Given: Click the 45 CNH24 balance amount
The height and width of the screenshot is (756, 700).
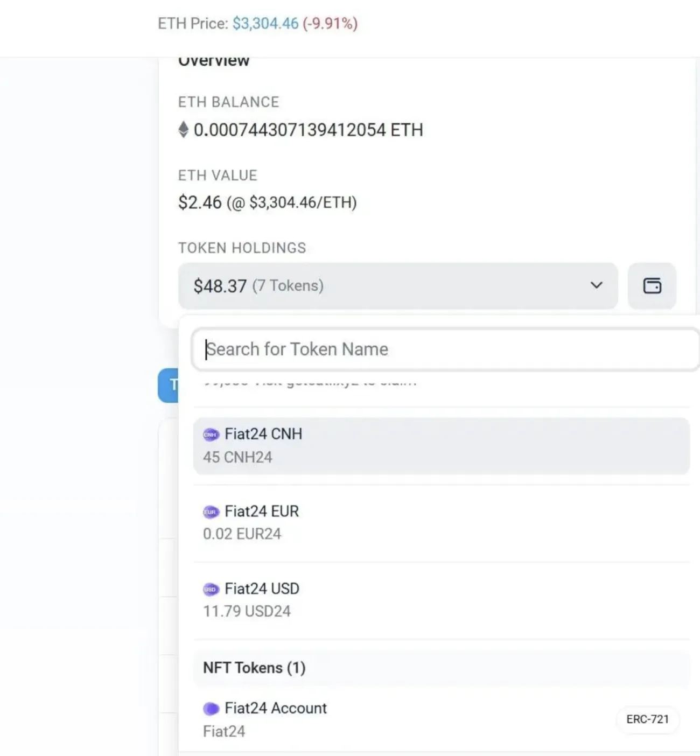Looking at the screenshot, I should pos(237,457).
